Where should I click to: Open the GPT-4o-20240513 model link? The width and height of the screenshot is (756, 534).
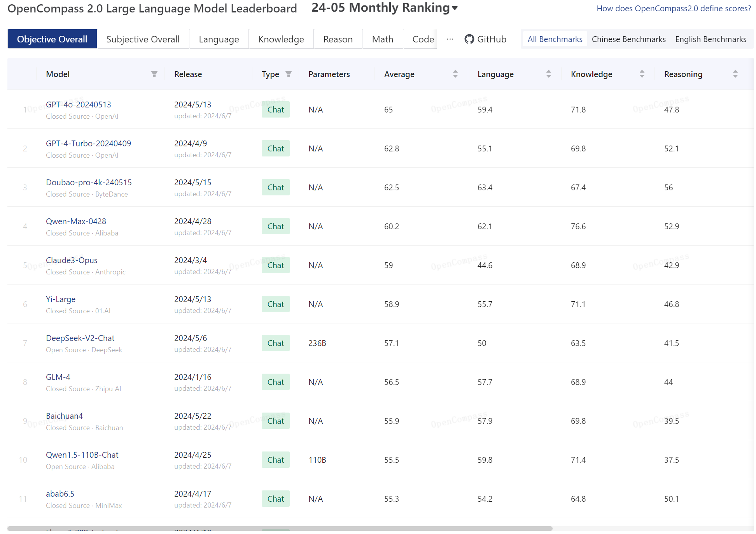tap(78, 104)
